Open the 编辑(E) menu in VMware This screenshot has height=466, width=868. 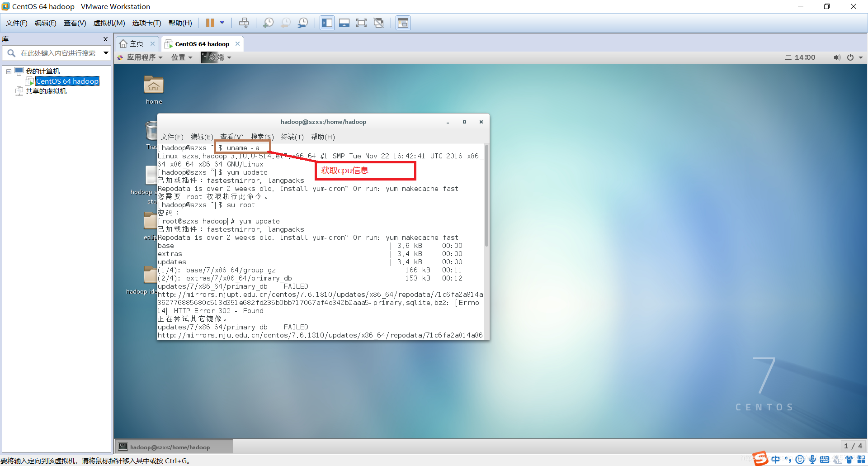pyautogui.click(x=46, y=23)
